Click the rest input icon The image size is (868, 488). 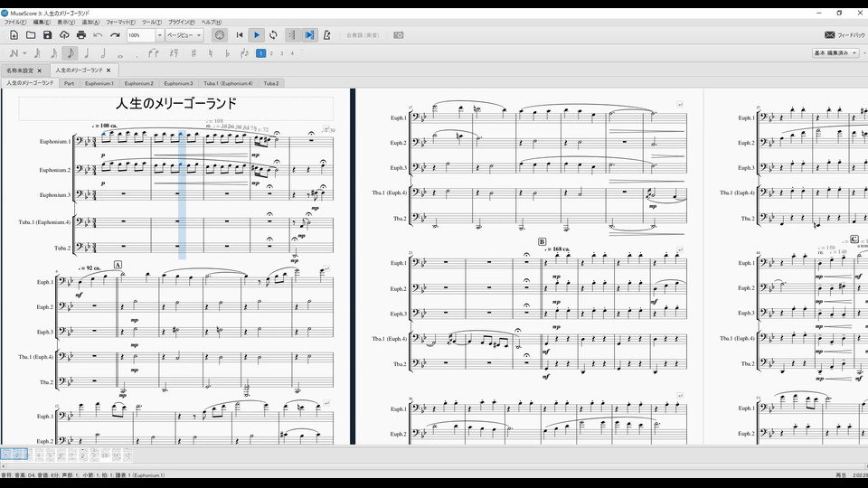(174, 53)
